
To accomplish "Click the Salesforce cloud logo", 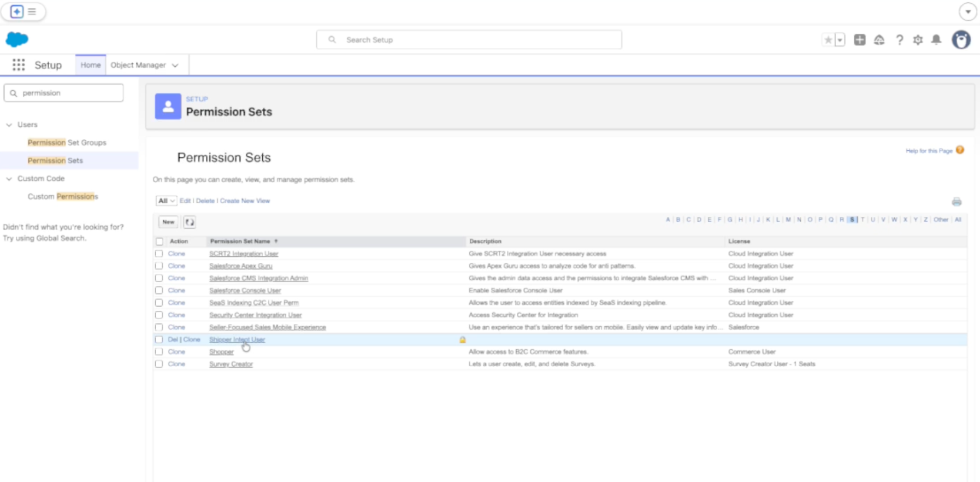I will [x=17, y=39].
